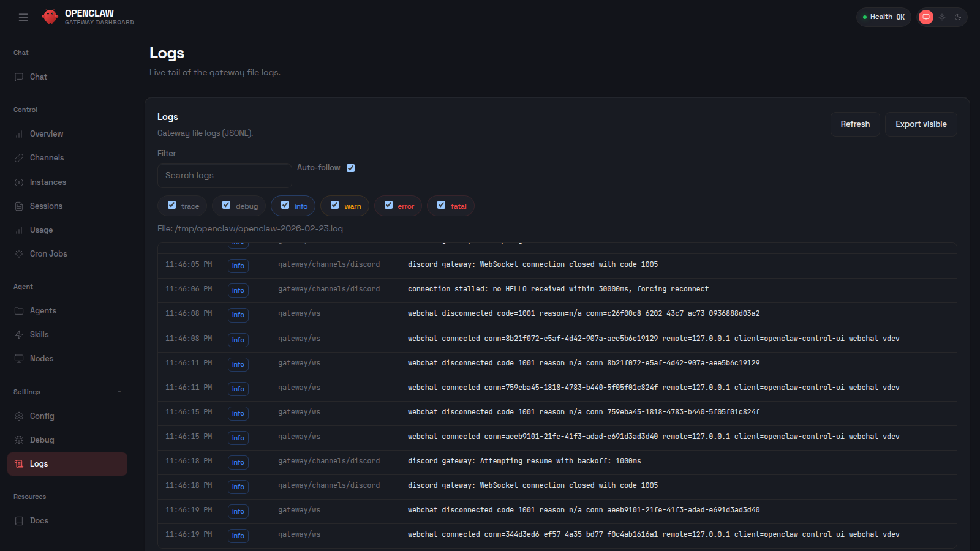Enable light theme via sun icon
Image resolution: width=980 pixels, height=551 pixels.
coord(941,17)
